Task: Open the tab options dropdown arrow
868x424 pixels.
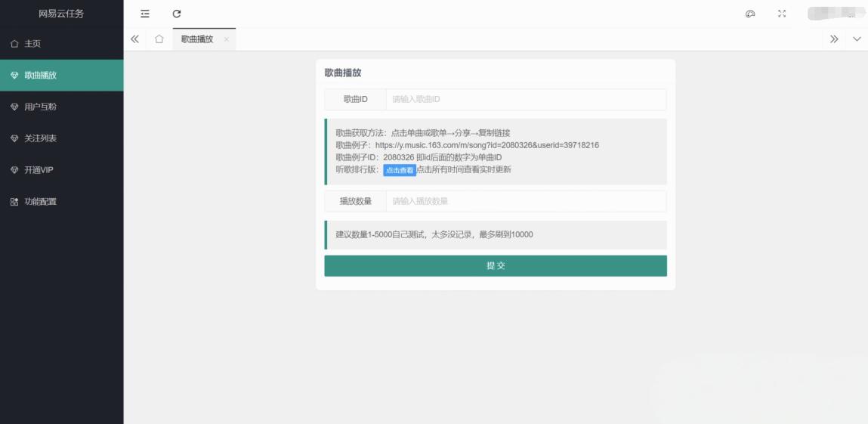Action: point(857,39)
